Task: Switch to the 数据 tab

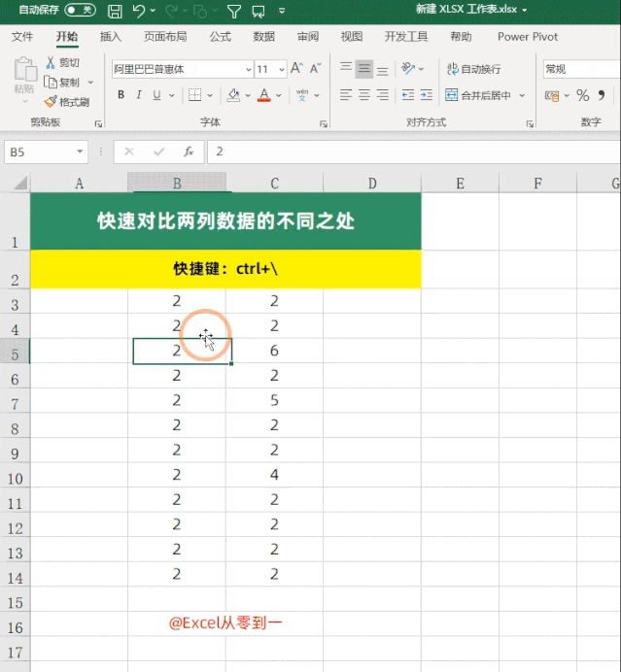Action: [x=263, y=37]
